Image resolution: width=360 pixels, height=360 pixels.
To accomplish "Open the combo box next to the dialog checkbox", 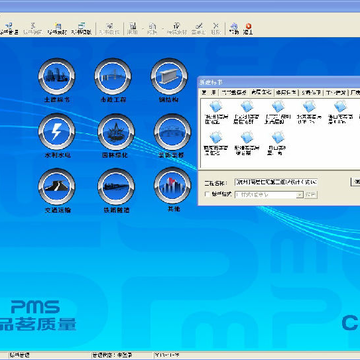I will pyautogui.click(x=269, y=195).
